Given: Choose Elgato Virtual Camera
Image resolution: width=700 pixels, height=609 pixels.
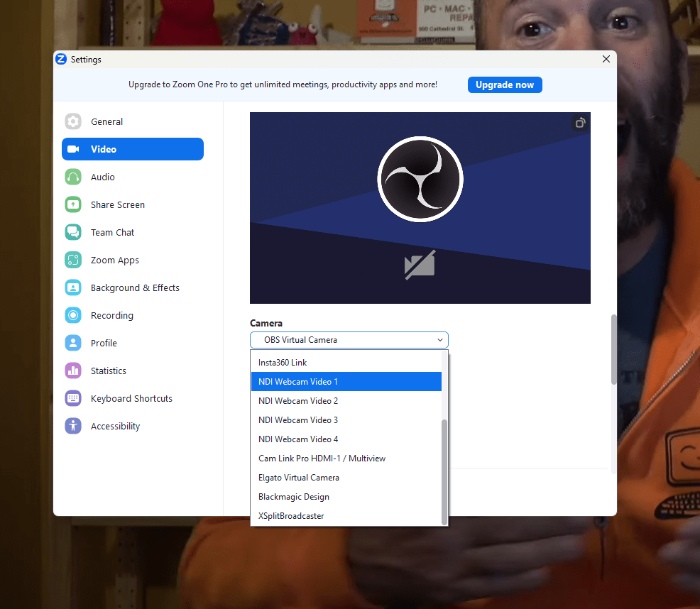Looking at the screenshot, I should (x=346, y=478).
